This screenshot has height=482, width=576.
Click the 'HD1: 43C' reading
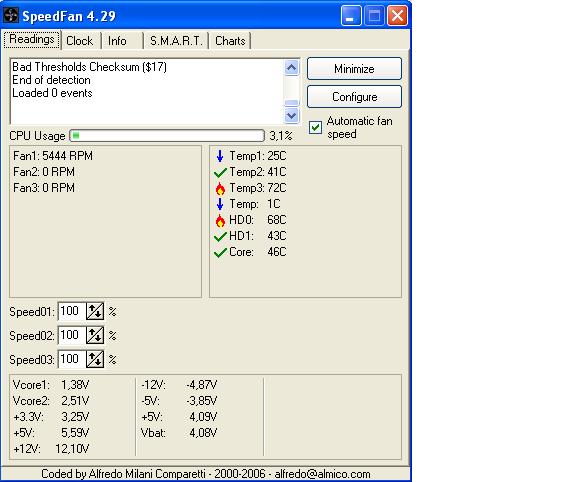258,236
